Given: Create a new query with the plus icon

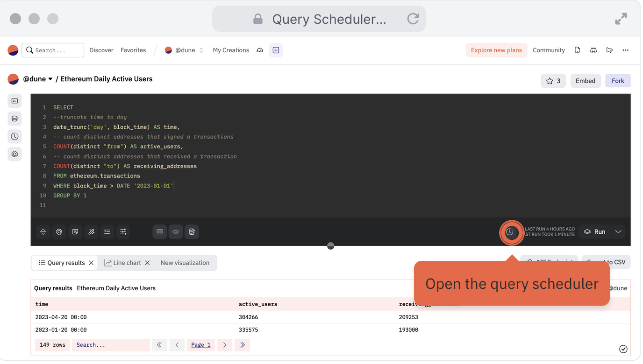Looking at the screenshot, I should (276, 50).
